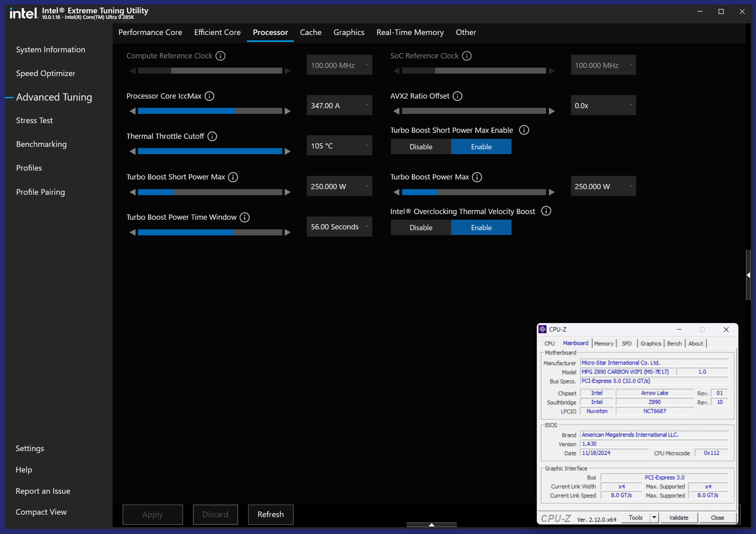Switch to the Cache tab
Screen dimensions: 756x534
tap(310, 32)
